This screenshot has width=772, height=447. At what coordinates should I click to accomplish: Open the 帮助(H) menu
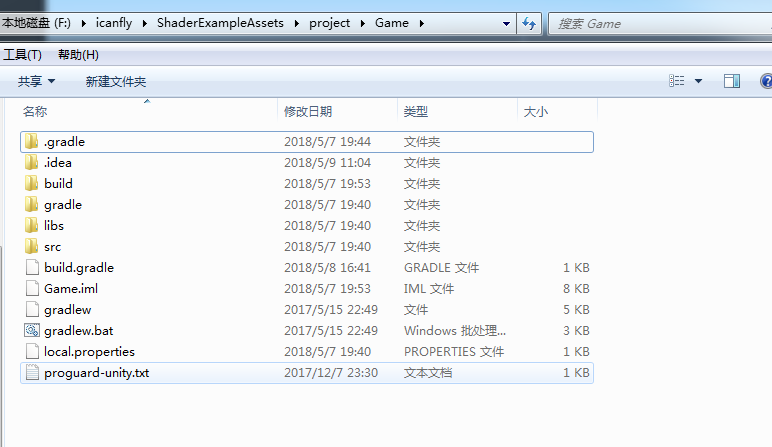(x=78, y=55)
